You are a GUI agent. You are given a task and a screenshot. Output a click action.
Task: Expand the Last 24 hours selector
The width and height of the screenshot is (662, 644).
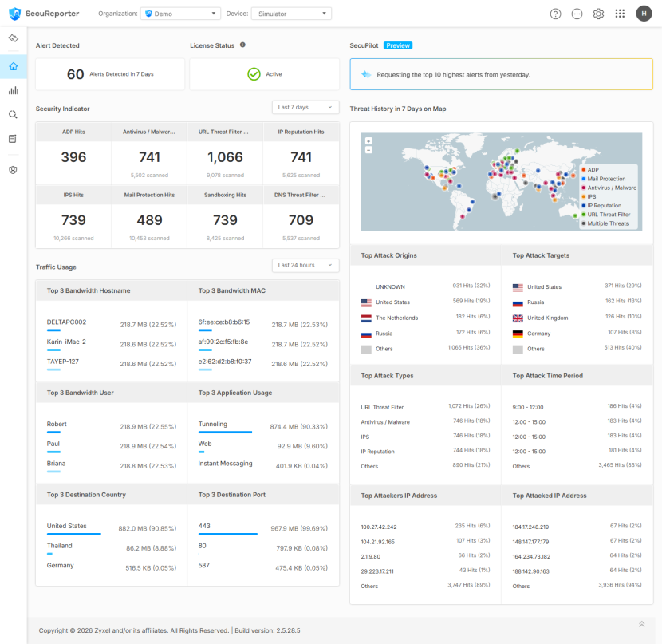[x=305, y=265]
